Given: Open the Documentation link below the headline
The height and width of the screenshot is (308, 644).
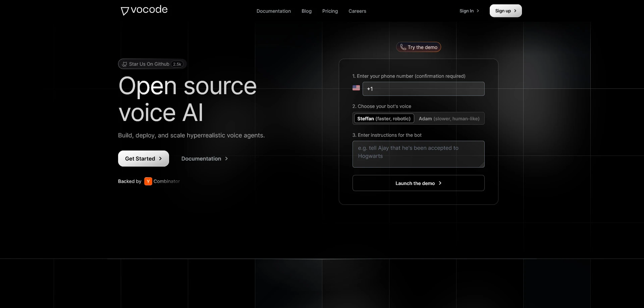Looking at the screenshot, I should [x=205, y=159].
